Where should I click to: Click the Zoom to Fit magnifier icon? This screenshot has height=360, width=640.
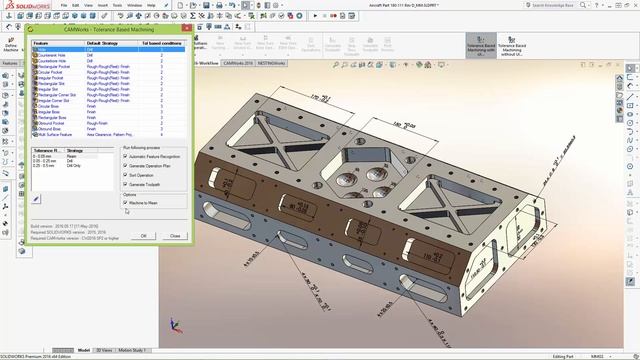(336, 64)
